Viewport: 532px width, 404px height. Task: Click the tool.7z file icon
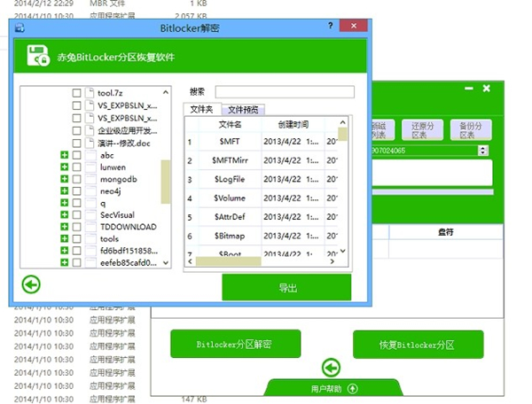point(90,92)
